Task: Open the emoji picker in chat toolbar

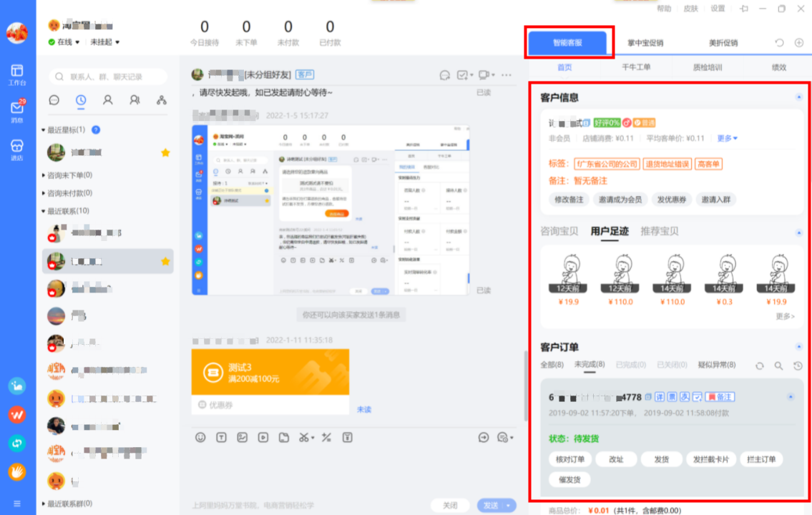Action: point(201,437)
